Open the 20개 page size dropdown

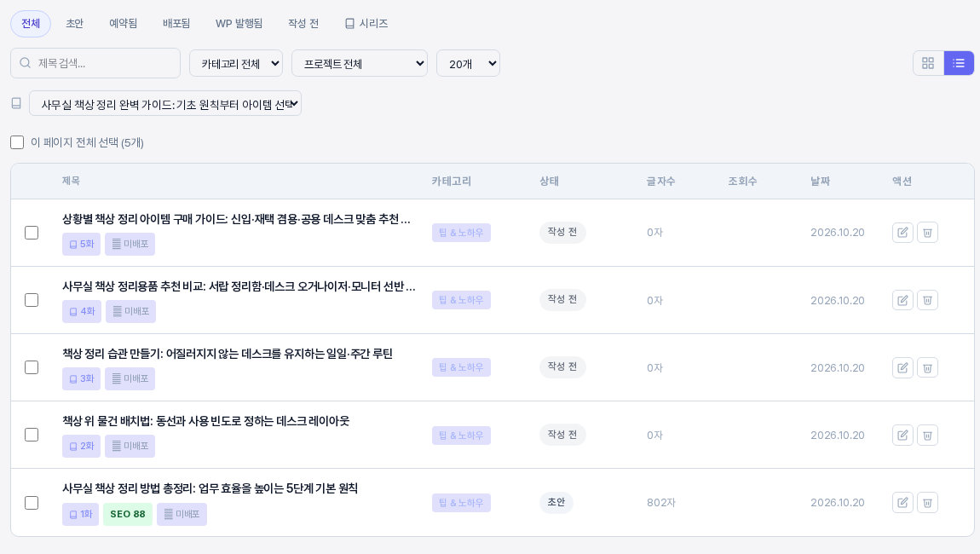468,63
